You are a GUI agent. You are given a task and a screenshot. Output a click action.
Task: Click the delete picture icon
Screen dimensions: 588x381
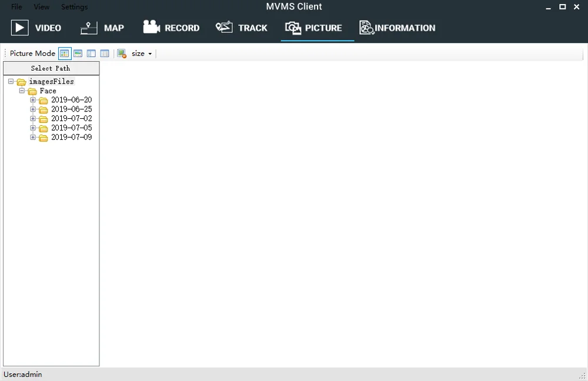[122, 54]
